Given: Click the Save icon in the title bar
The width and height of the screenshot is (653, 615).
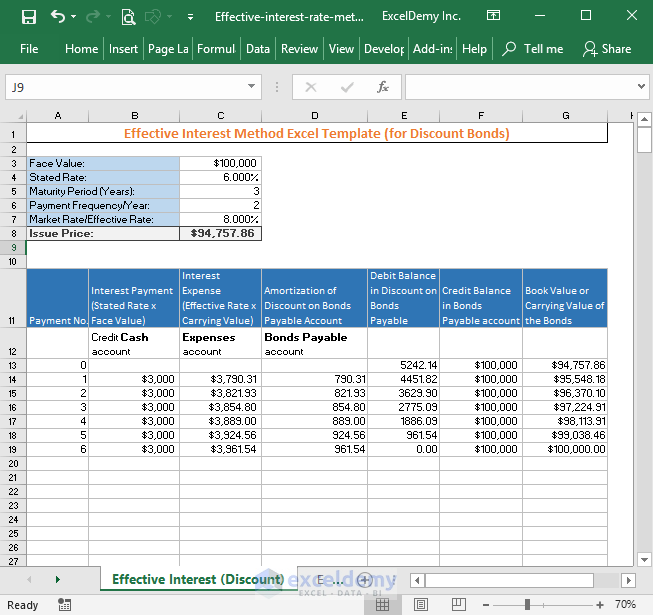Looking at the screenshot, I should pyautogui.click(x=28, y=17).
